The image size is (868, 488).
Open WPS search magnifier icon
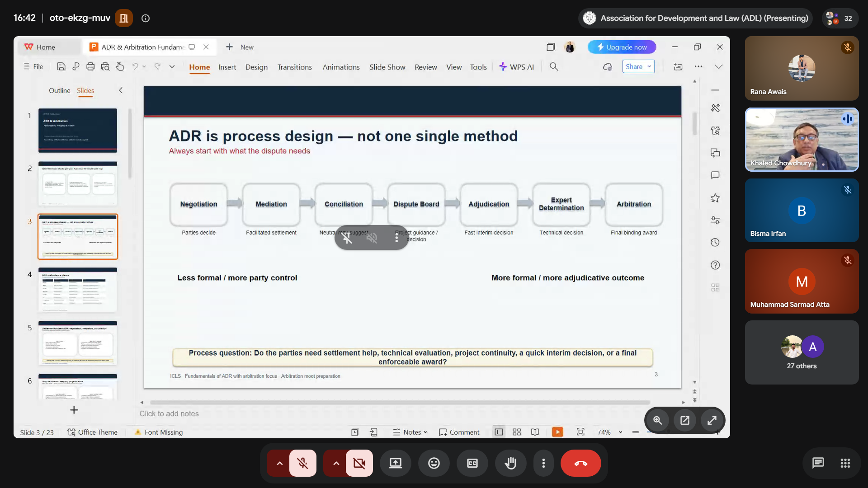coord(554,67)
